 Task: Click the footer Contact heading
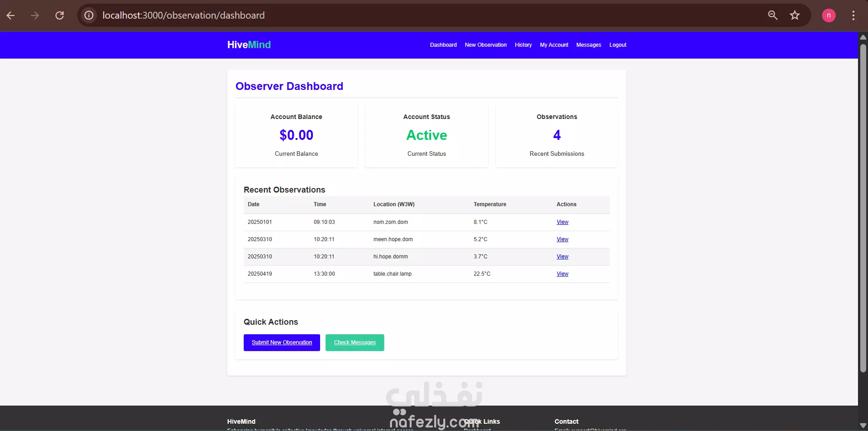[x=567, y=421]
